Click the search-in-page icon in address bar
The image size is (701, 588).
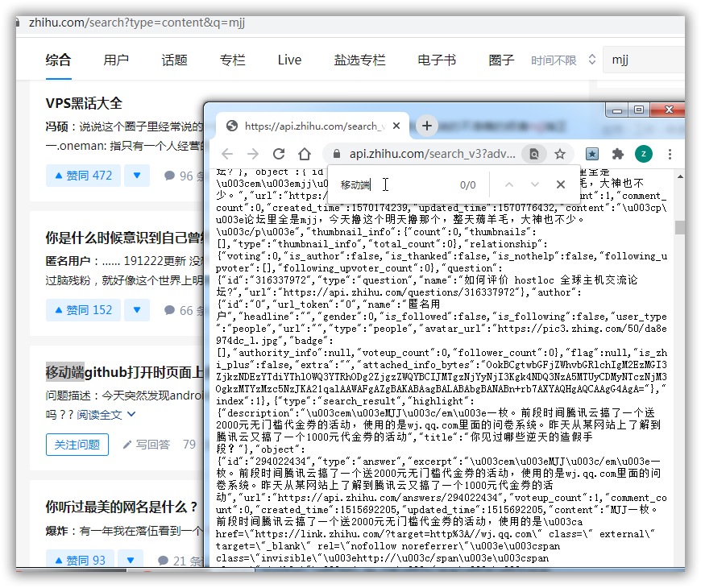533,154
